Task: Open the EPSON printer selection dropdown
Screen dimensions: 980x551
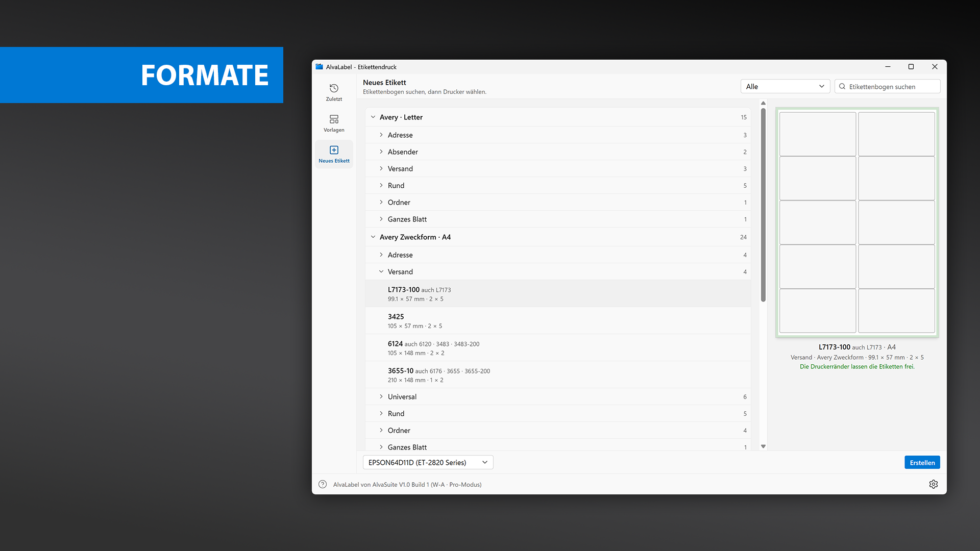Action: pos(428,462)
